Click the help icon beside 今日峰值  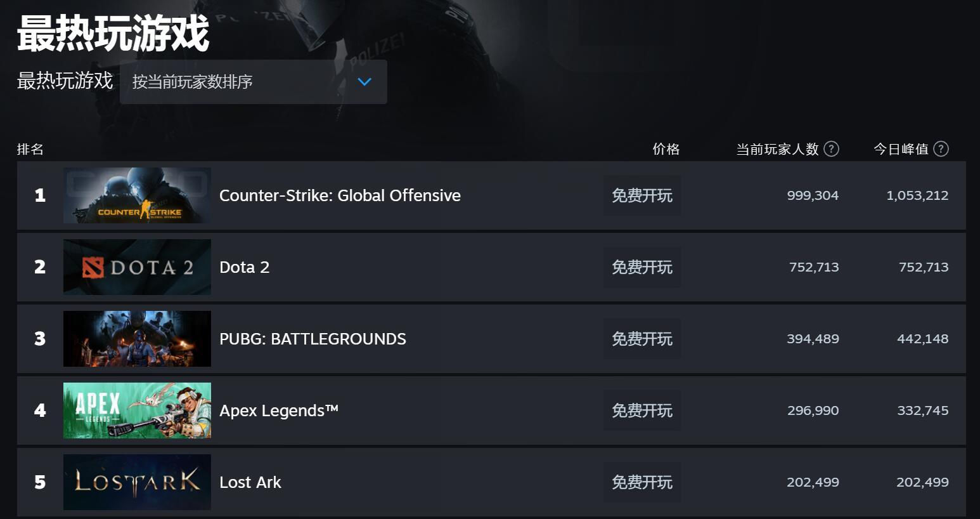coord(941,149)
